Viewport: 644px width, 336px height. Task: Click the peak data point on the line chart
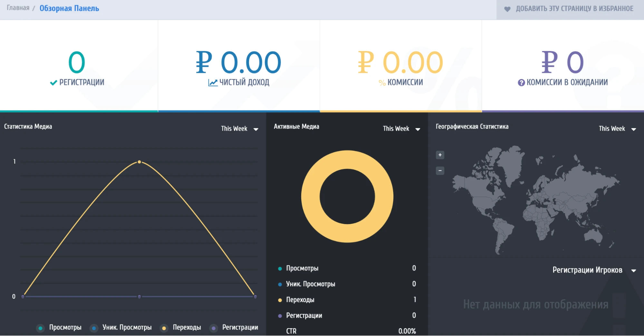click(x=139, y=162)
